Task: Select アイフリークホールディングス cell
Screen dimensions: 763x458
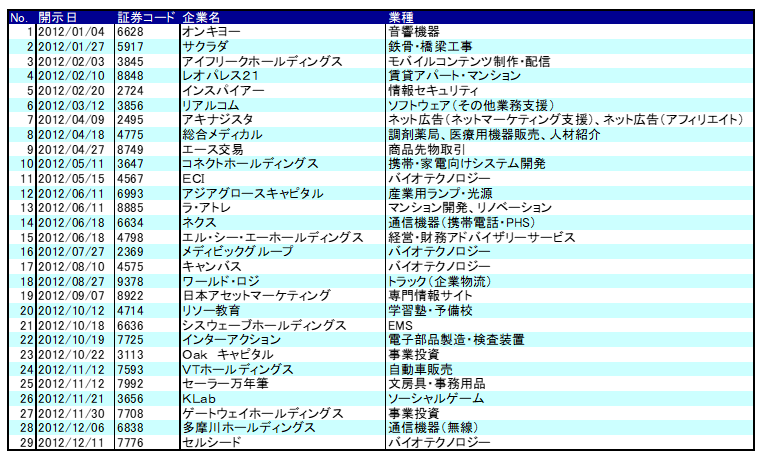Action: pos(262,61)
